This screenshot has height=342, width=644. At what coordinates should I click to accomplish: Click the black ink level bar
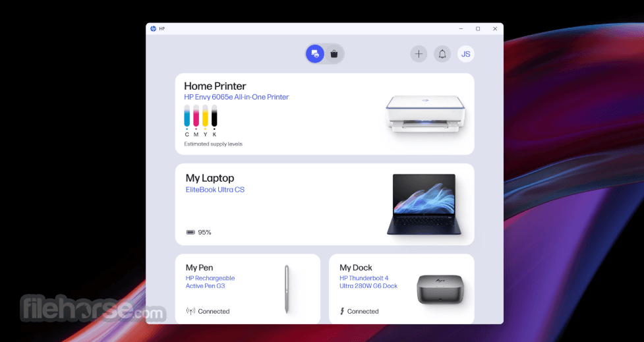tap(214, 116)
